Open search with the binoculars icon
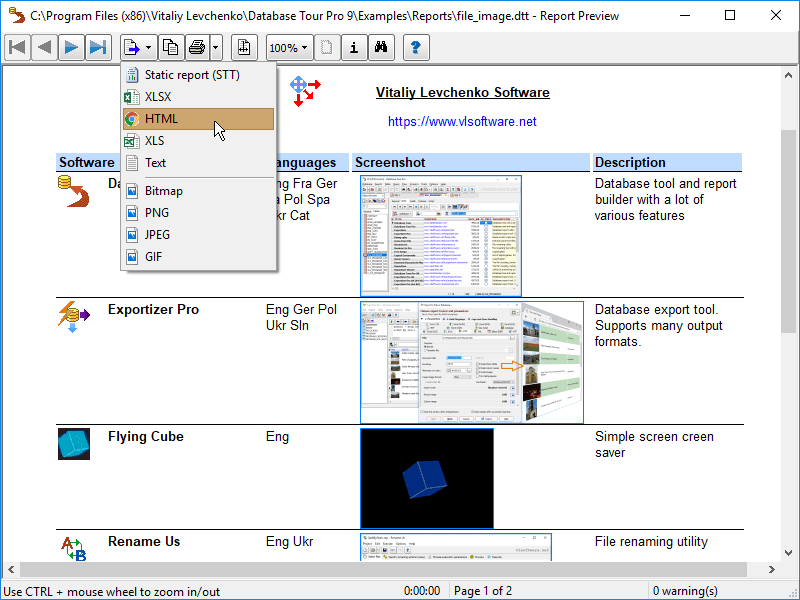Viewport: 800px width, 600px height. click(x=380, y=47)
